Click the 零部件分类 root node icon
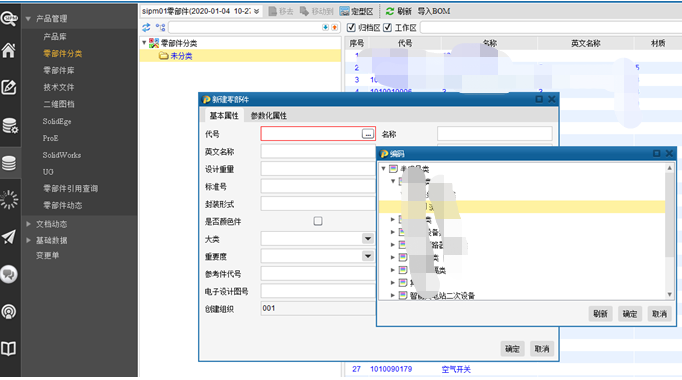682x380 pixels. [154, 43]
